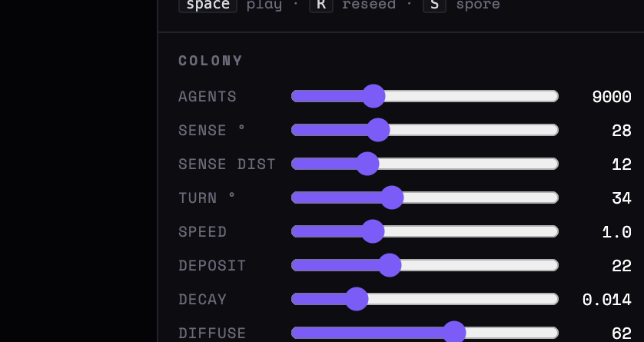Select the DECAY slider handle
Screen dimensions: 644x342
click(357, 299)
